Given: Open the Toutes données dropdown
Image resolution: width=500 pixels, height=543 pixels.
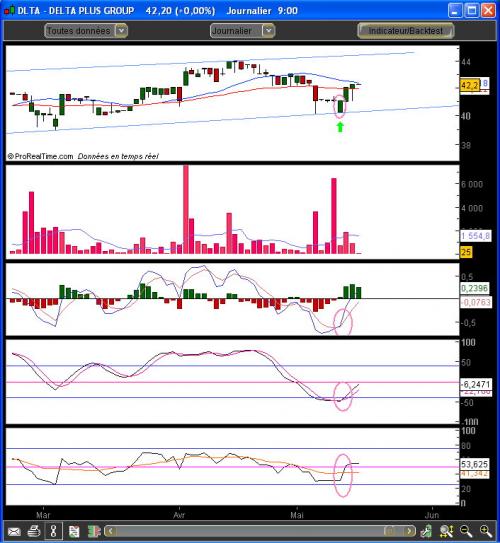Looking at the screenshot, I should pos(86,31).
